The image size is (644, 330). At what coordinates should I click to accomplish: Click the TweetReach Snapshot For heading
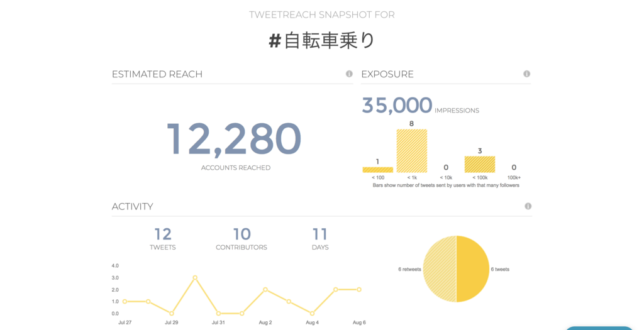pos(322,15)
